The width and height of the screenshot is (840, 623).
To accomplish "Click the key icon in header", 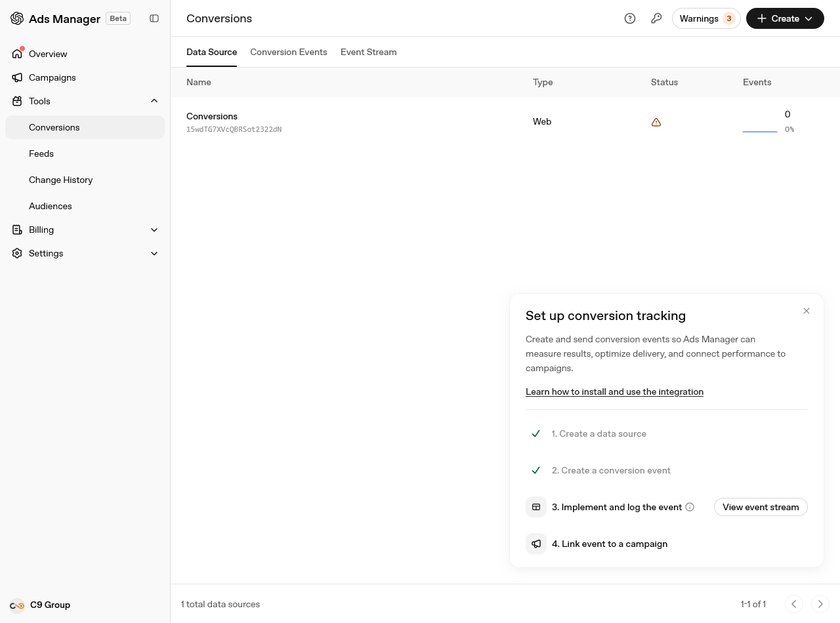I will (x=656, y=18).
